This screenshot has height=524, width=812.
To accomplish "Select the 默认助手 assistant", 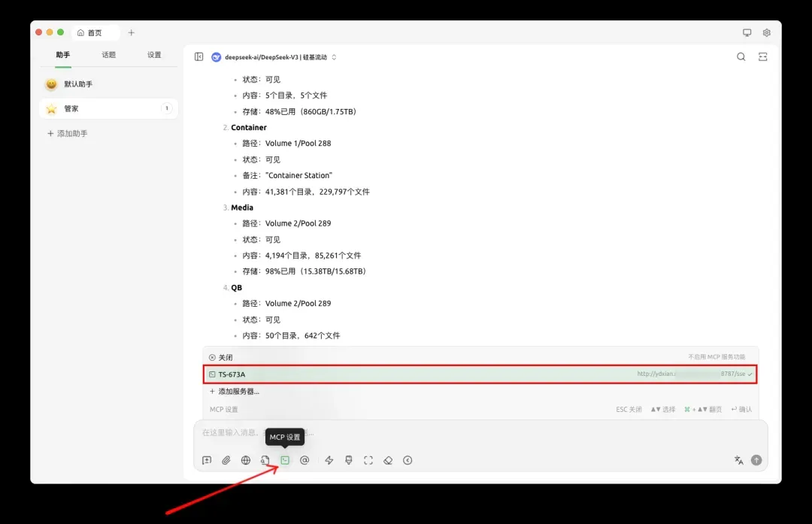I will point(109,84).
